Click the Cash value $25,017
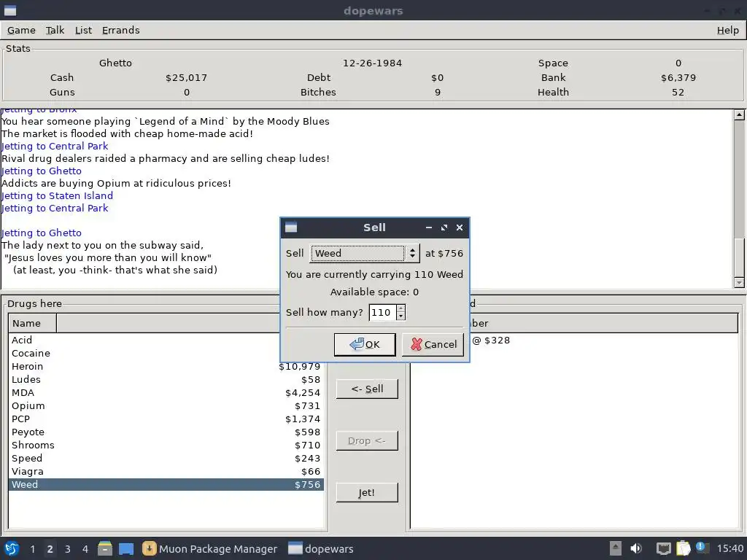This screenshot has height=560, width=747. 186,77
